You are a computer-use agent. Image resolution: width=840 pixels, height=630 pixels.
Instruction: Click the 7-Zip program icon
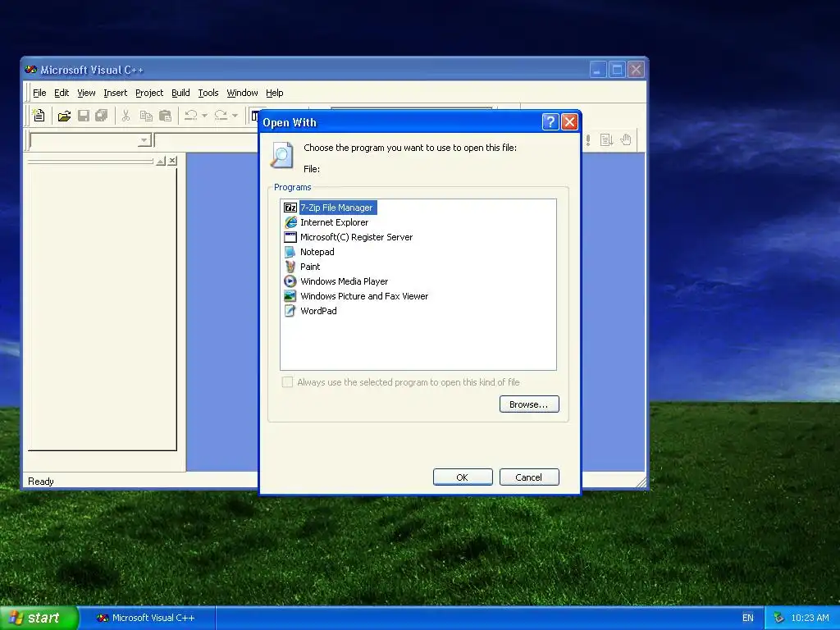tap(290, 208)
